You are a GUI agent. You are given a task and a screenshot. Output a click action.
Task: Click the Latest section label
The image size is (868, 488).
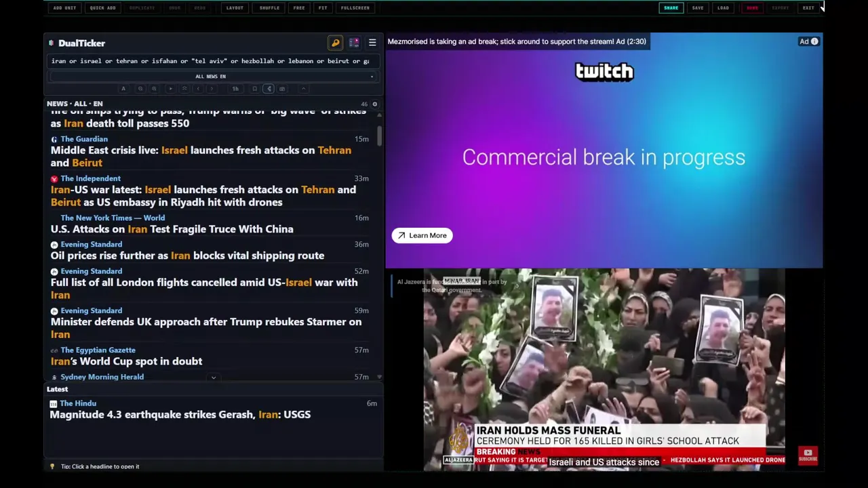point(57,389)
